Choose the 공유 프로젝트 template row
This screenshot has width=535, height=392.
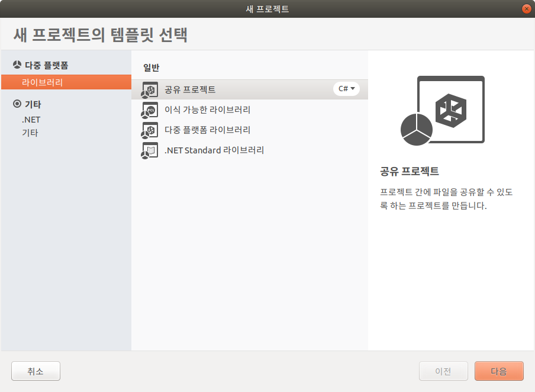click(249, 89)
